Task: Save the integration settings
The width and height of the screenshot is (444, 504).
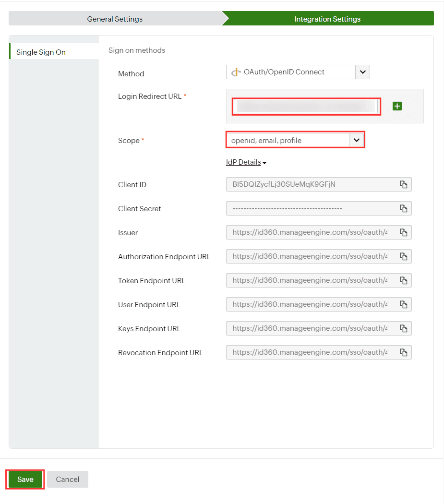Action: 25,479
